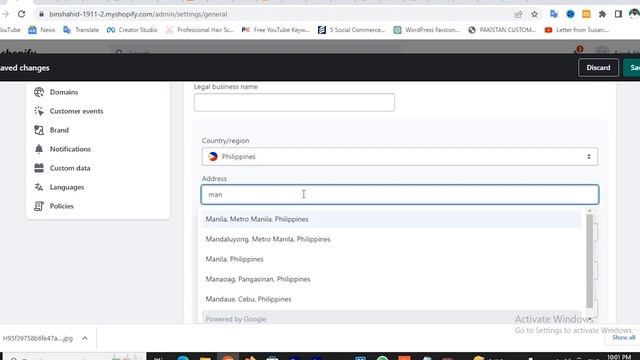Show all downloads
This screenshot has height=360, width=640.
pyautogui.click(x=623, y=338)
